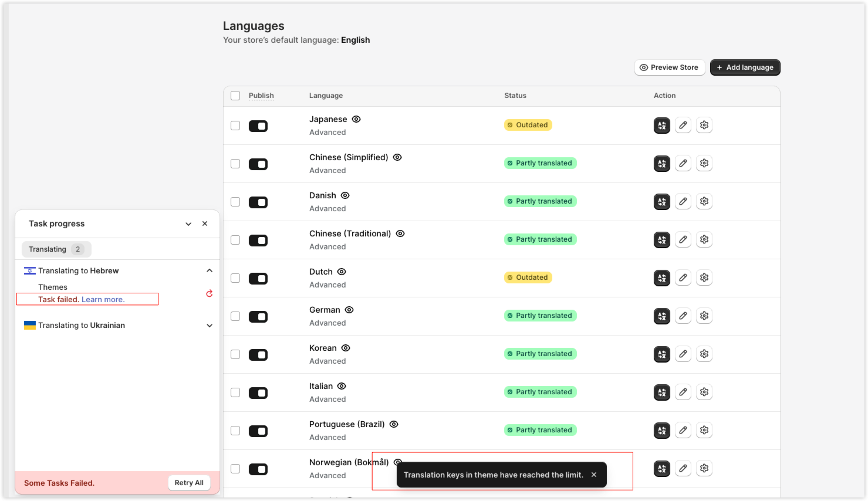Click the edit pencil icon for Korean

[683, 354]
